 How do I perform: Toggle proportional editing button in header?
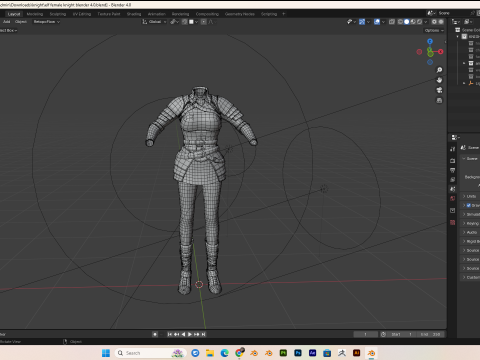tap(204, 22)
